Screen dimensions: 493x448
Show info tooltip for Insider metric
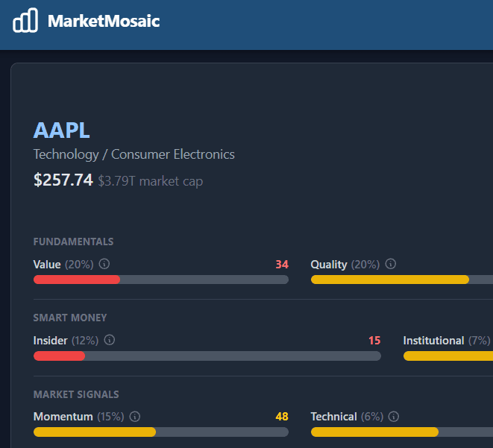110,340
